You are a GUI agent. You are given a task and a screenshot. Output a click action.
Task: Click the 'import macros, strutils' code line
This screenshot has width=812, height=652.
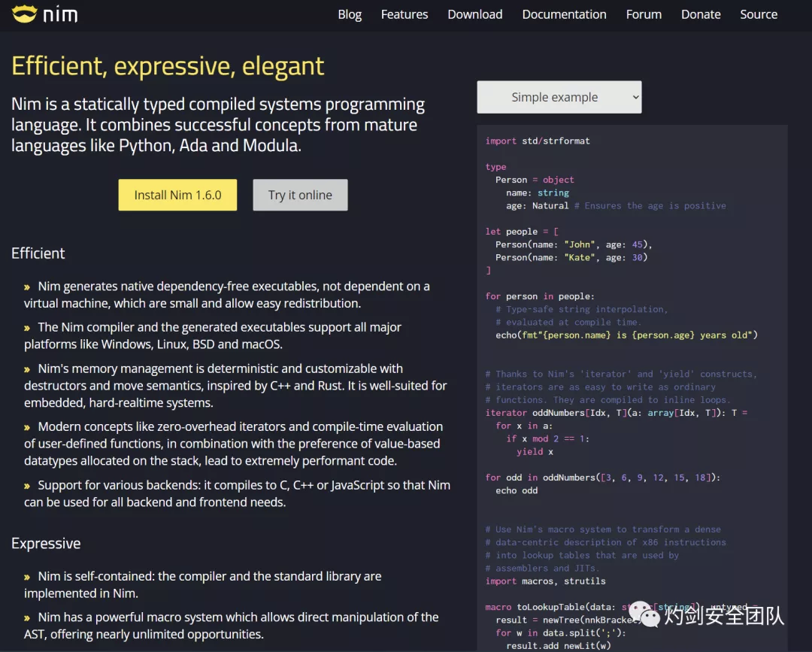click(x=545, y=581)
